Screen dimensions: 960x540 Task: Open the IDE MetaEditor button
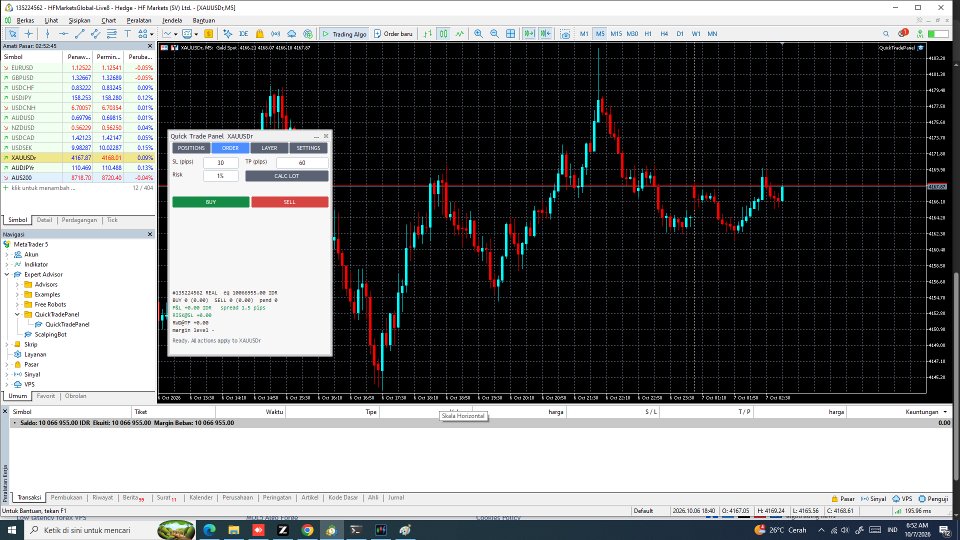(x=243, y=34)
